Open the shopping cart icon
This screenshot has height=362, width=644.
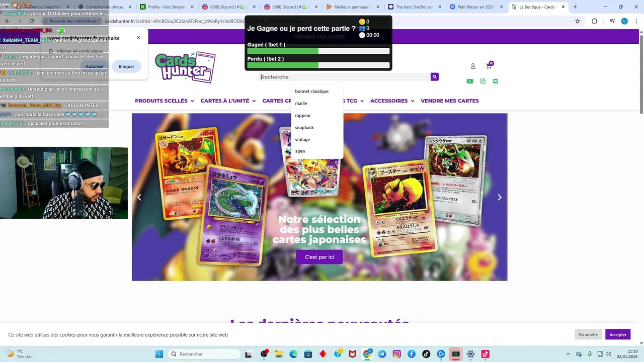489,66
